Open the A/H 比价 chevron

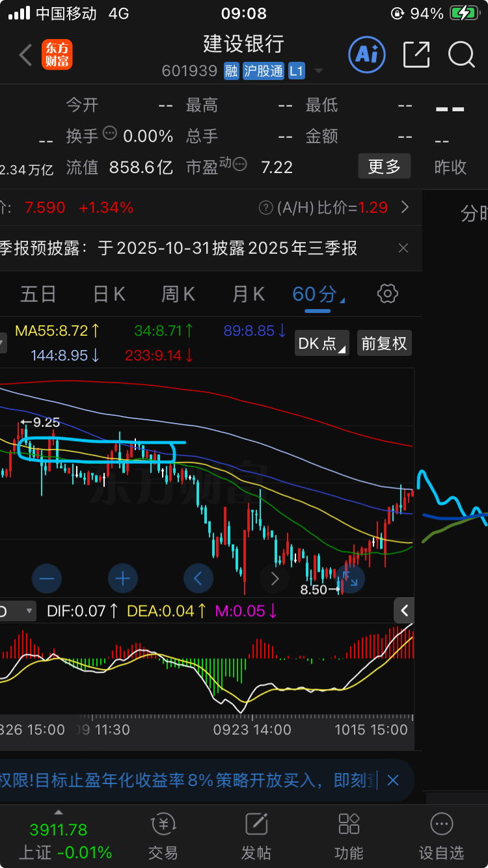point(405,208)
